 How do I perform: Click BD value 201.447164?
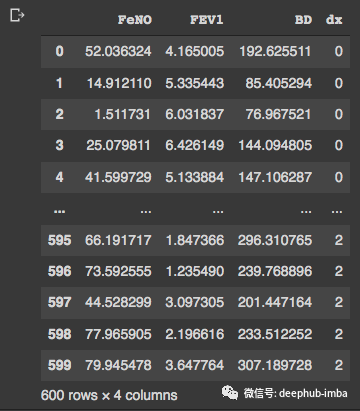pos(275,302)
